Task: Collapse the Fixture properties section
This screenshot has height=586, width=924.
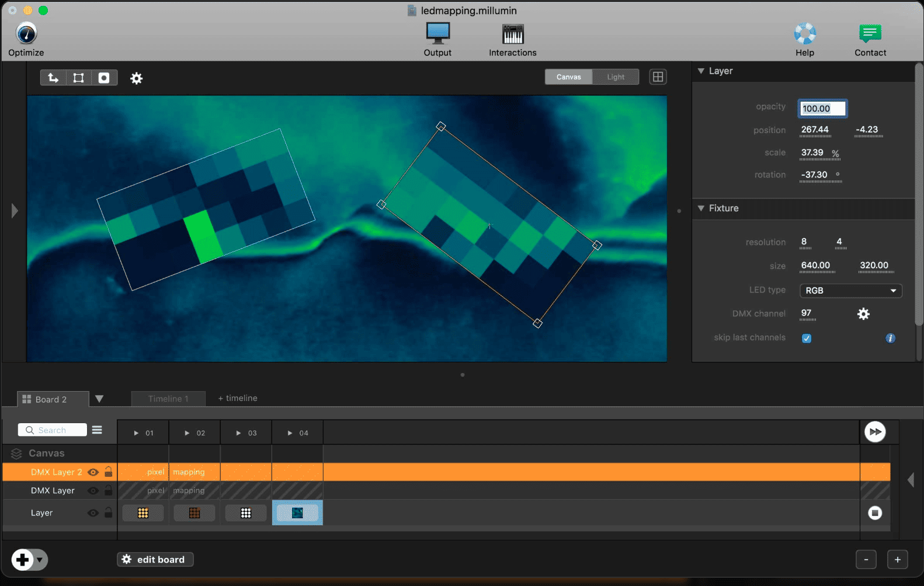Action: tap(701, 208)
